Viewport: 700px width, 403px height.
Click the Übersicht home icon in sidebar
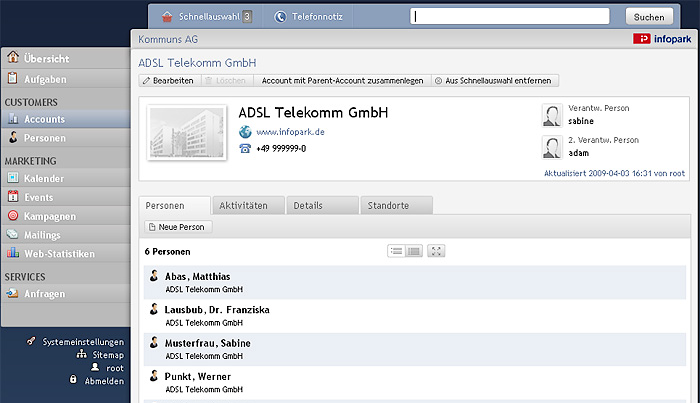13,57
